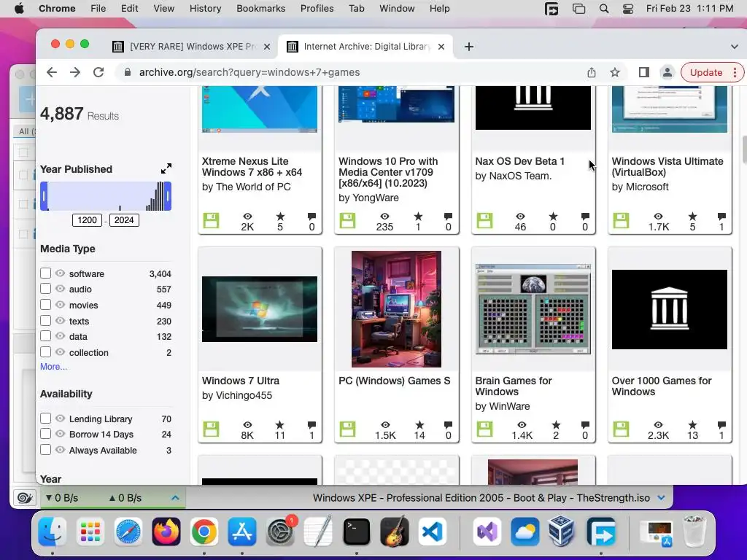The image size is (747, 560).
Task: Click reviews bubble on Windows Vista Ultimate card
Action: click(x=721, y=216)
